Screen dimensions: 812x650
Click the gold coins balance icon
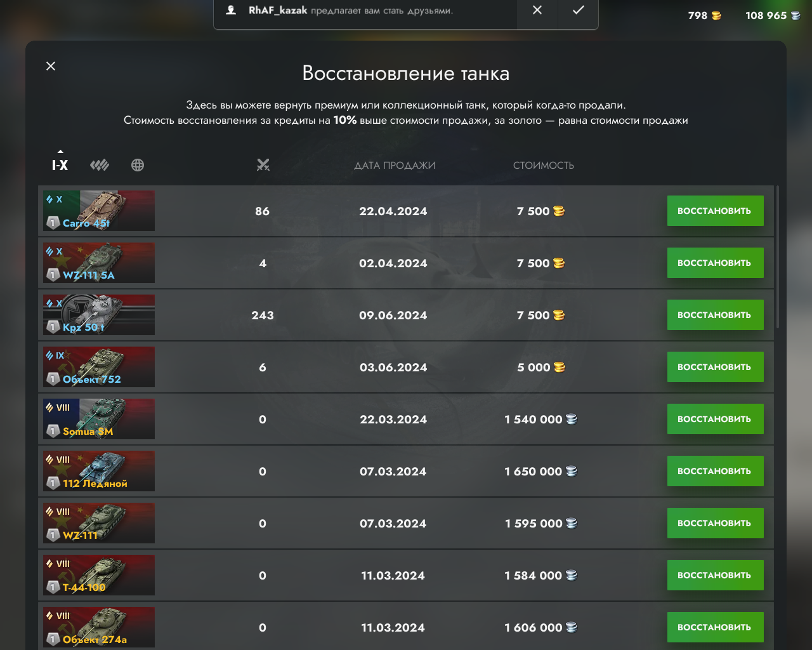(716, 16)
